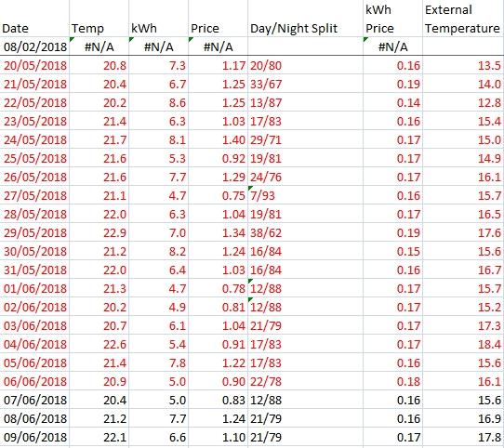The width and height of the screenshot is (504, 448).
Task: Select the Date header cell
Action: click(x=34, y=19)
